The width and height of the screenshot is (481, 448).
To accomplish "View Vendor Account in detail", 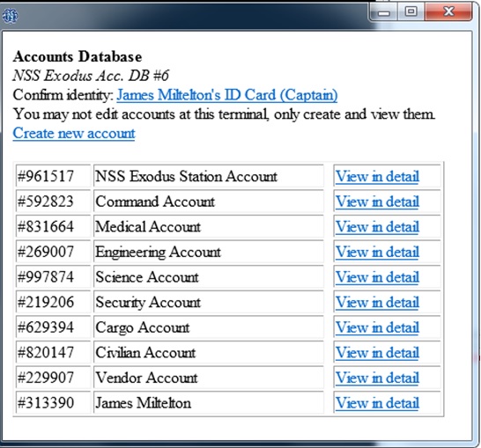I will 377,378.
